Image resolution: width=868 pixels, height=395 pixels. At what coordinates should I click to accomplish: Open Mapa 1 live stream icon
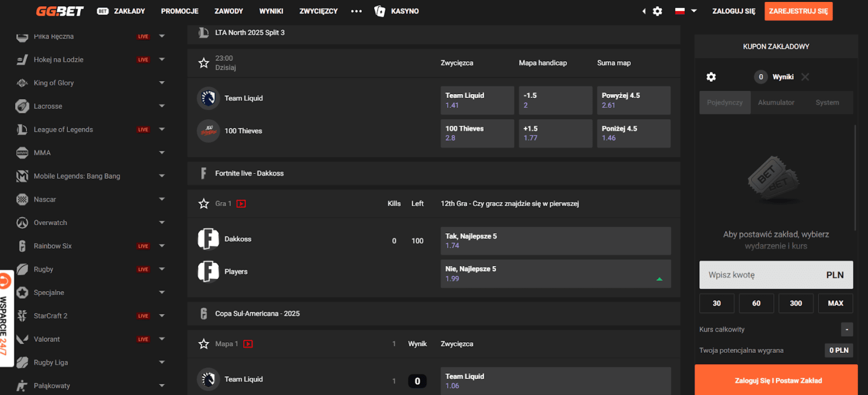[248, 344]
